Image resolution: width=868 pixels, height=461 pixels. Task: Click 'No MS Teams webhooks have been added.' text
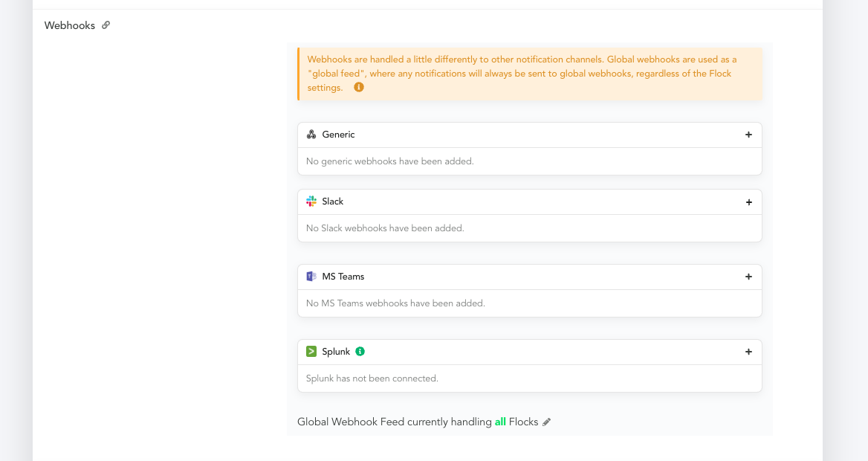coord(395,303)
